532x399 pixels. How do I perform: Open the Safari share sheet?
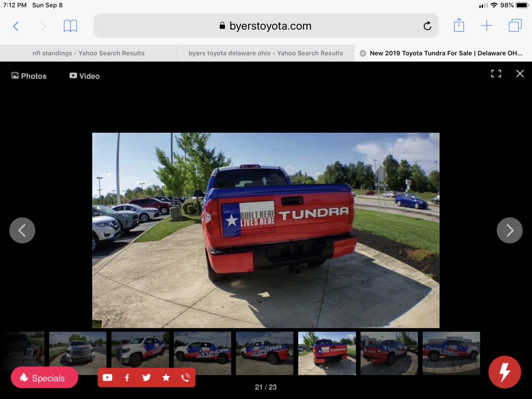click(459, 25)
